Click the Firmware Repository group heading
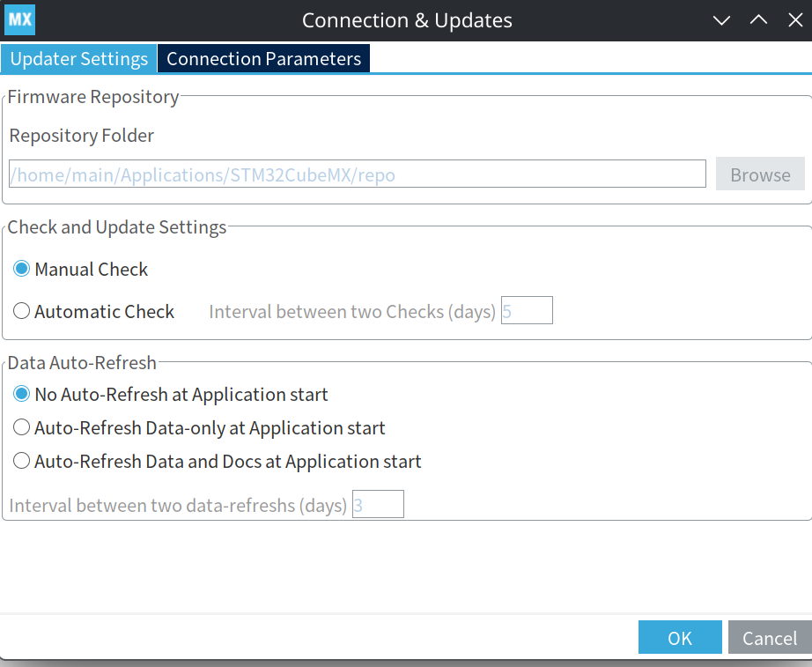 coord(93,97)
